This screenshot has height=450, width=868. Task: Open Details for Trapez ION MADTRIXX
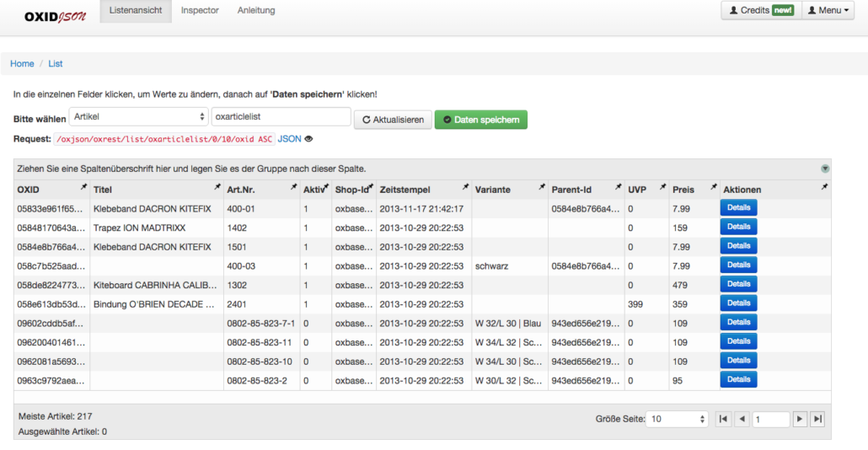coord(738,227)
